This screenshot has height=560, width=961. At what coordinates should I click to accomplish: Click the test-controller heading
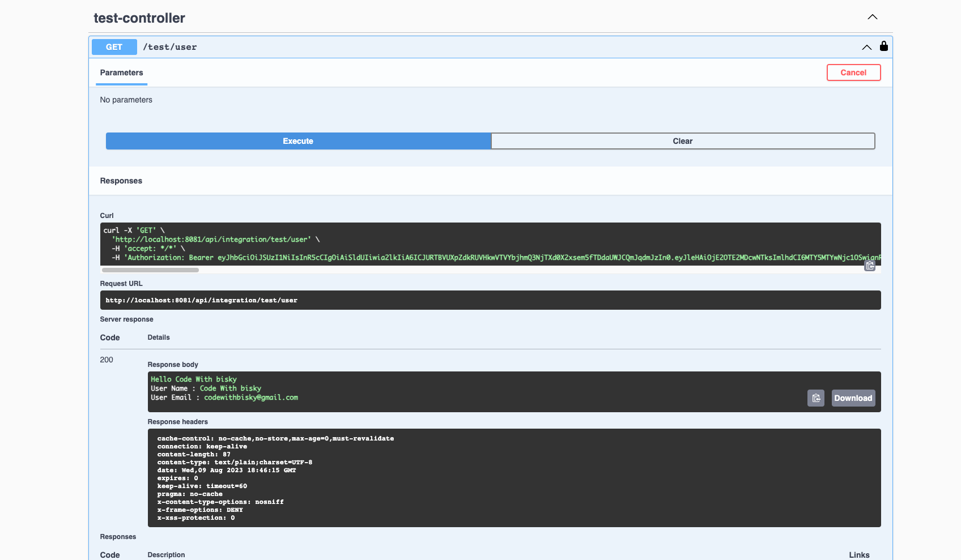(139, 18)
